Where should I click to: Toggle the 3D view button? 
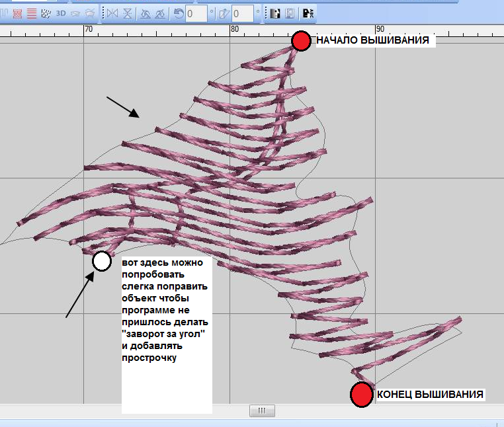(61, 13)
